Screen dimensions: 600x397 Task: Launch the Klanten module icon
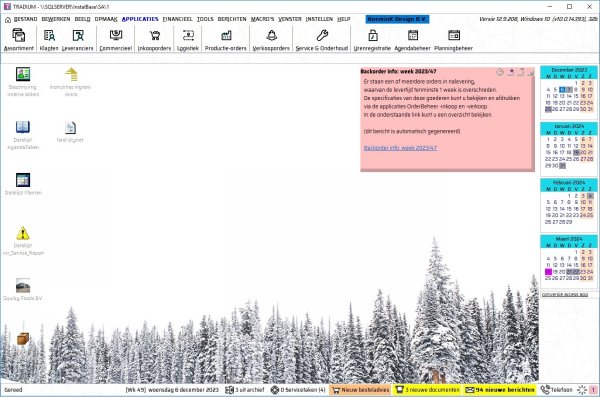[x=49, y=40]
